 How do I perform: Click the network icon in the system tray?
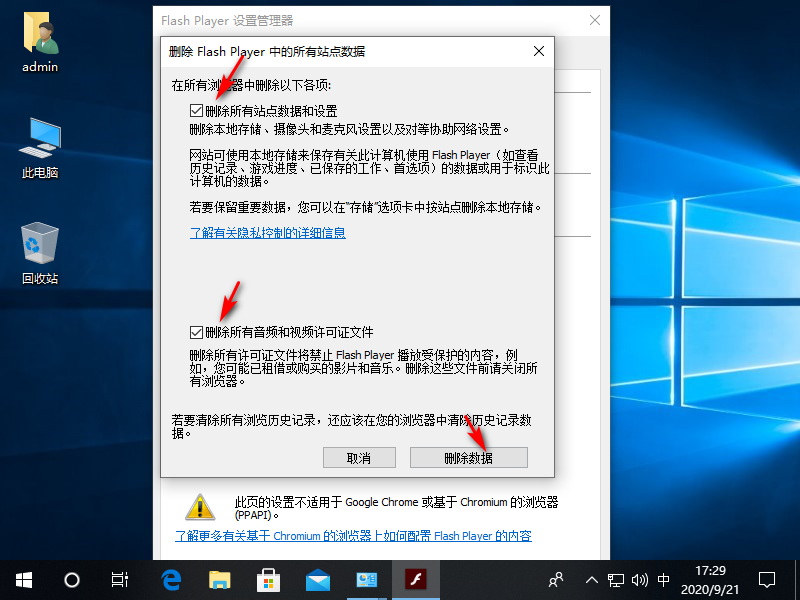click(x=618, y=579)
